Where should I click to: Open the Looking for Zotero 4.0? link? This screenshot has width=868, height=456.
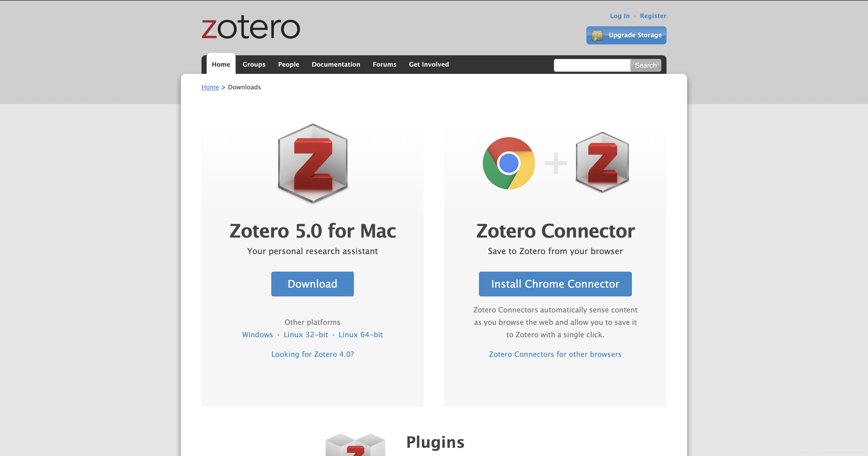313,354
